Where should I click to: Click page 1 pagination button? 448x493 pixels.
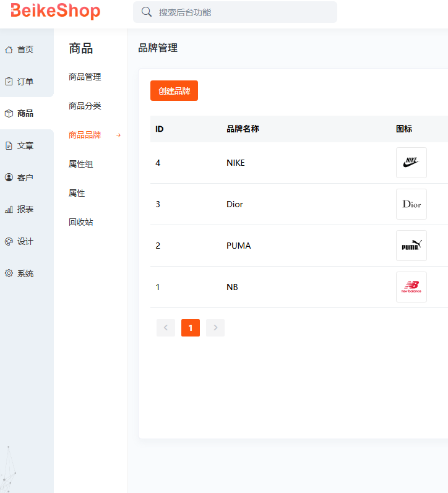pos(191,328)
